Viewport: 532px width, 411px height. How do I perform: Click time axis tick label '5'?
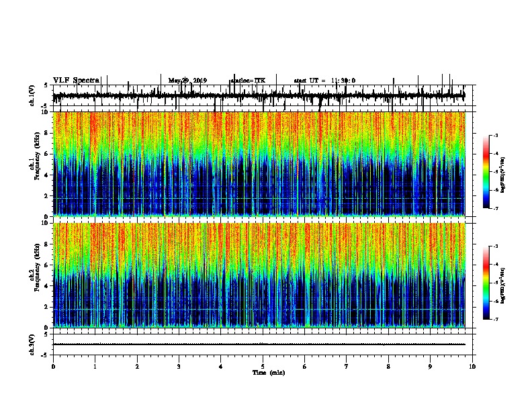click(x=263, y=367)
